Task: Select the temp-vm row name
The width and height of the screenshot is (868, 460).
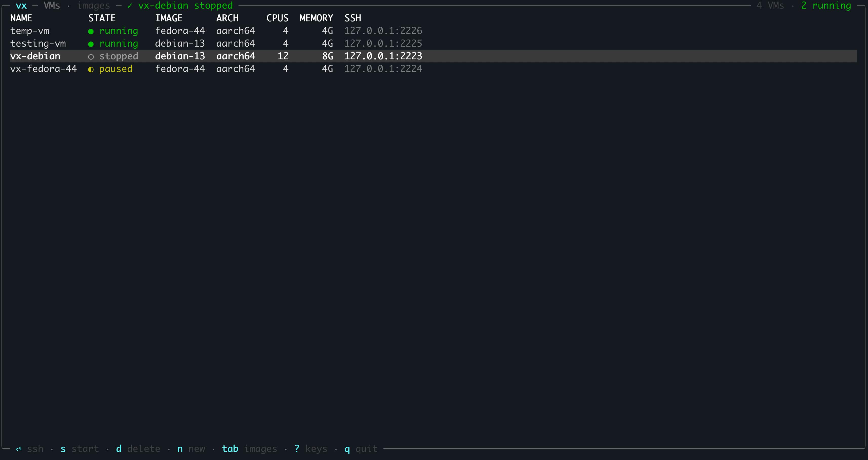Action: (x=30, y=31)
